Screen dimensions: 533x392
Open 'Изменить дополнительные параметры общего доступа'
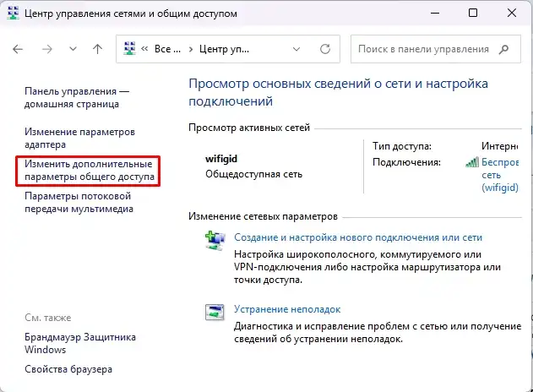coord(90,171)
